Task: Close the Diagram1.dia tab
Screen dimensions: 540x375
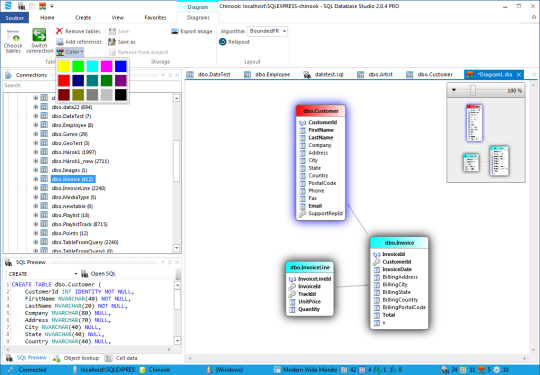Action: [519, 75]
